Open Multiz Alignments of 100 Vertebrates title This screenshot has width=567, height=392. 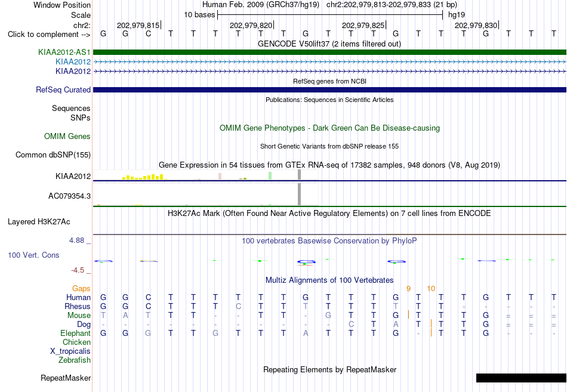pos(329,280)
